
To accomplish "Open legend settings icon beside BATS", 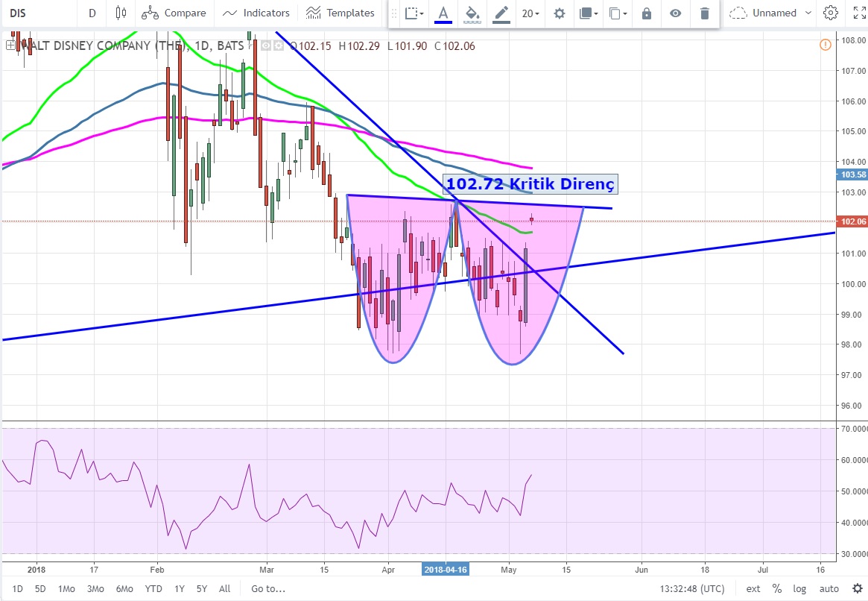I will point(279,46).
